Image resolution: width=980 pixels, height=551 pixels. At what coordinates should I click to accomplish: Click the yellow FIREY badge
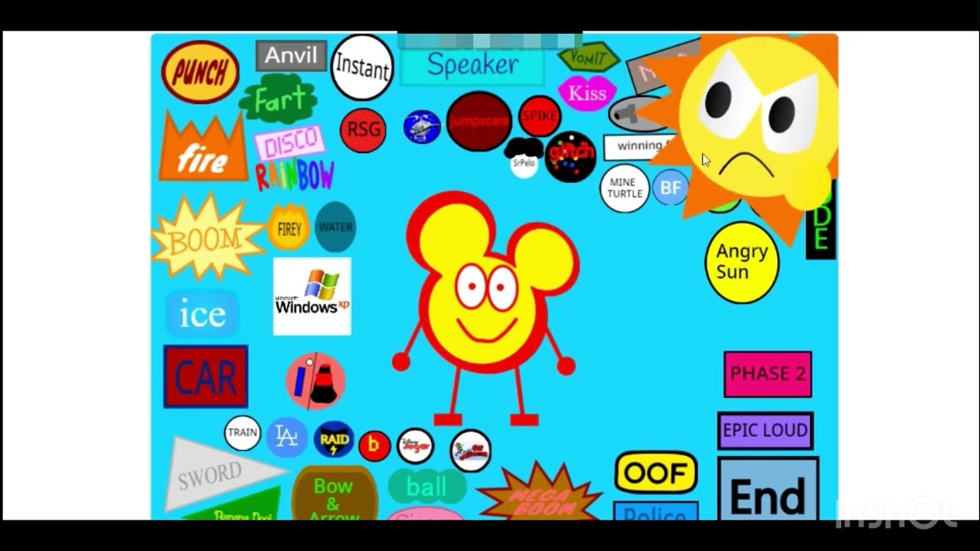point(289,227)
